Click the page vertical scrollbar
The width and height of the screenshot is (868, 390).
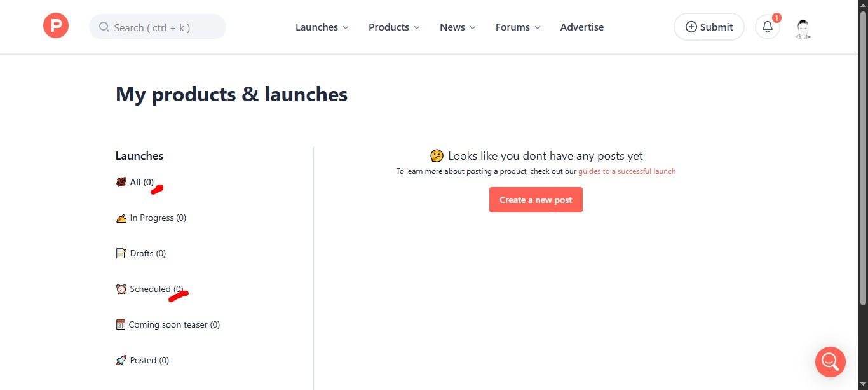coord(863,159)
